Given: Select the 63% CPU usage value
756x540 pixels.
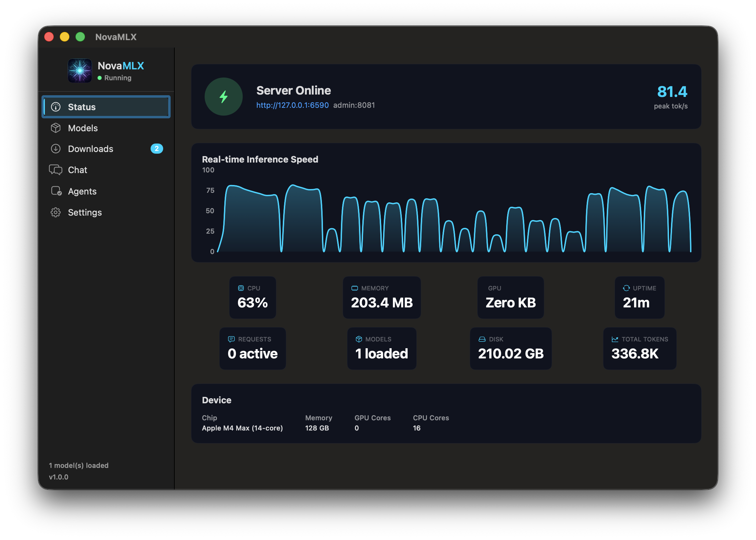Looking at the screenshot, I should (253, 303).
